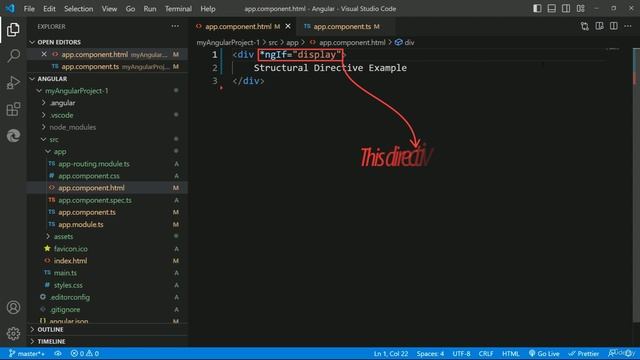Change indentation via Spaces: 4
Image resolution: width=640 pixels, height=360 pixels.
(430, 353)
